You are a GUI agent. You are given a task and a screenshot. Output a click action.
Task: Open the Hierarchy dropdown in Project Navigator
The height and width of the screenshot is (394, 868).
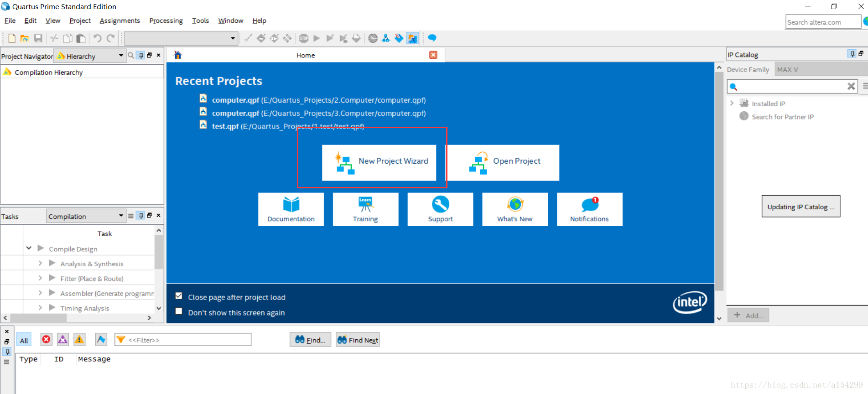(x=89, y=56)
